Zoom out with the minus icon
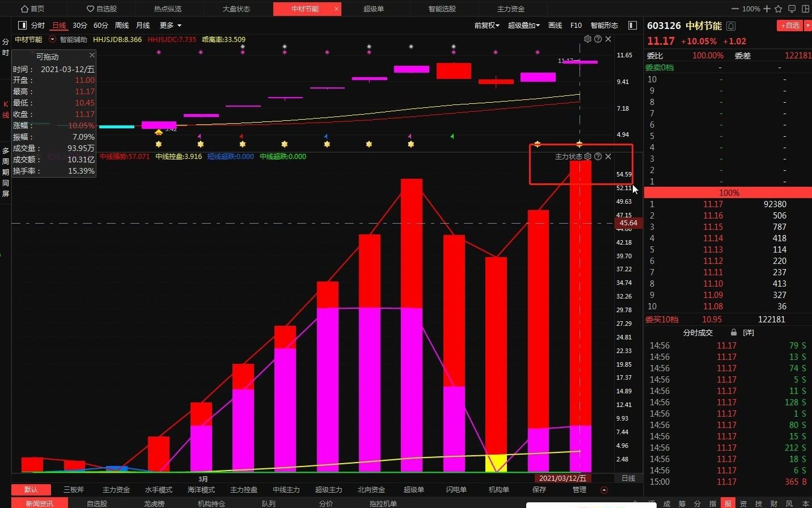This screenshot has width=812, height=508. pos(735,9)
